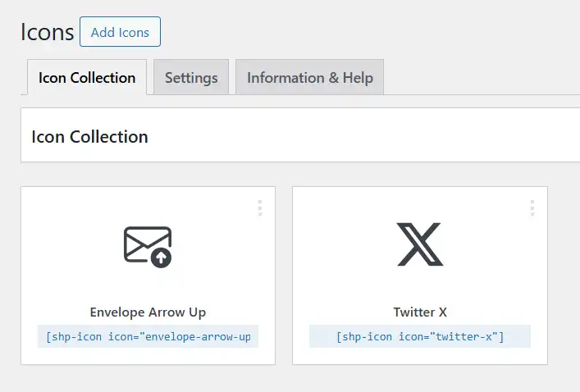Click the Icons page heading
This screenshot has width=580, height=392.
47,32
